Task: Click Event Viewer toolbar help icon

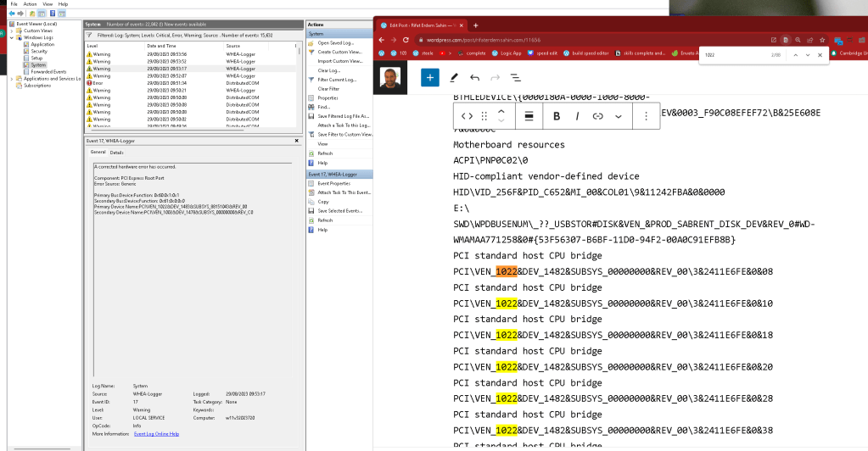Action: click(x=53, y=14)
